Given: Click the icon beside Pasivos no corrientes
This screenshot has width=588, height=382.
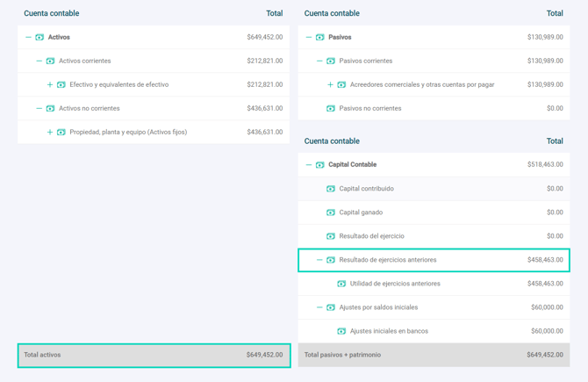Looking at the screenshot, I should [x=331, y=109].
